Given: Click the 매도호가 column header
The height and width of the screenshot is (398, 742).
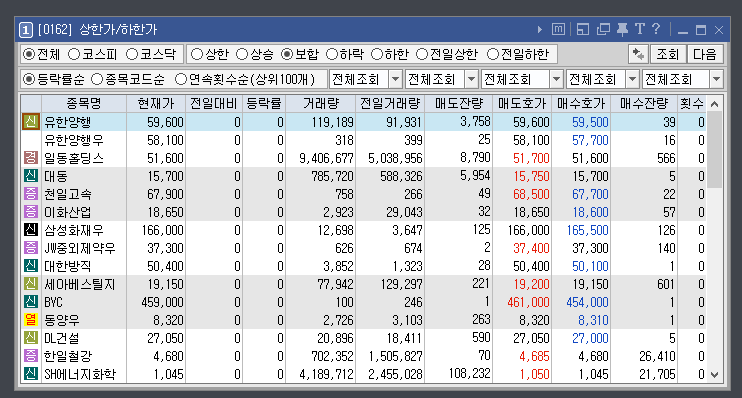Looking at the screenshot, I should [x=522, y=104].
